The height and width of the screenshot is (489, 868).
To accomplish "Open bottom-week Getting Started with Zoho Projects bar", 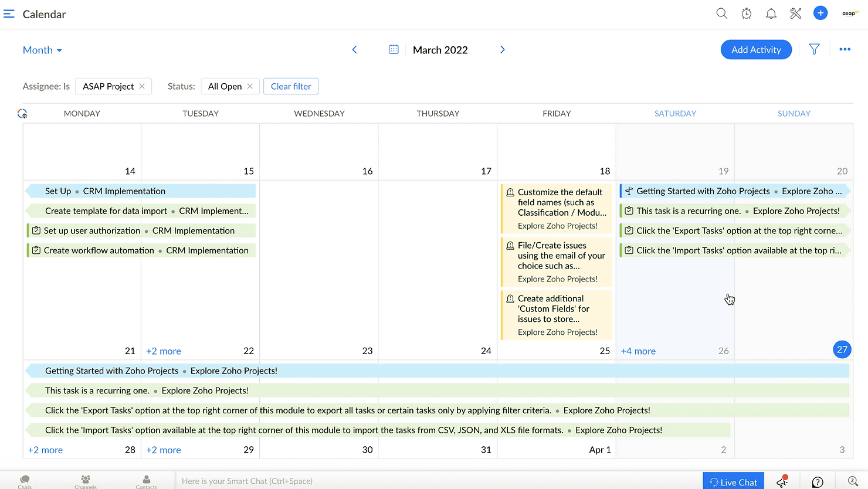I will click(x=438, y=371).
